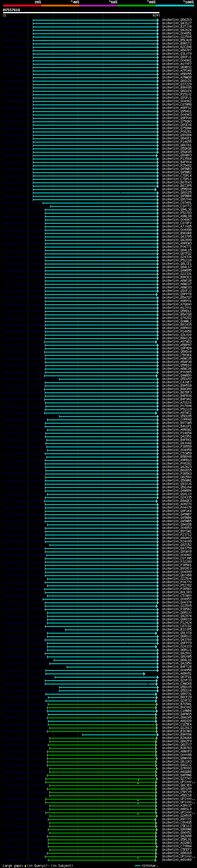Click the UniRef100_Q5D1X5 label
The width and height of the screenshot is (197, 868).
(177, 687)
